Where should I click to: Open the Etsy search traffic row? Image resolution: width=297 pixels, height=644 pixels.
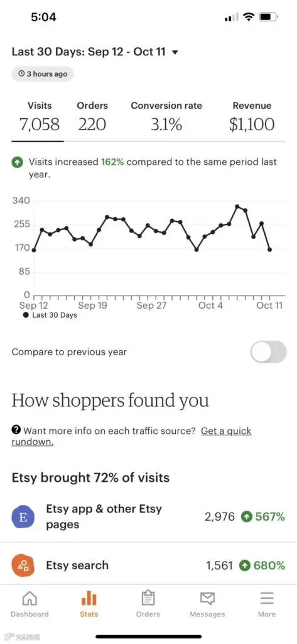pyautogui.click(x=148, y=565)
